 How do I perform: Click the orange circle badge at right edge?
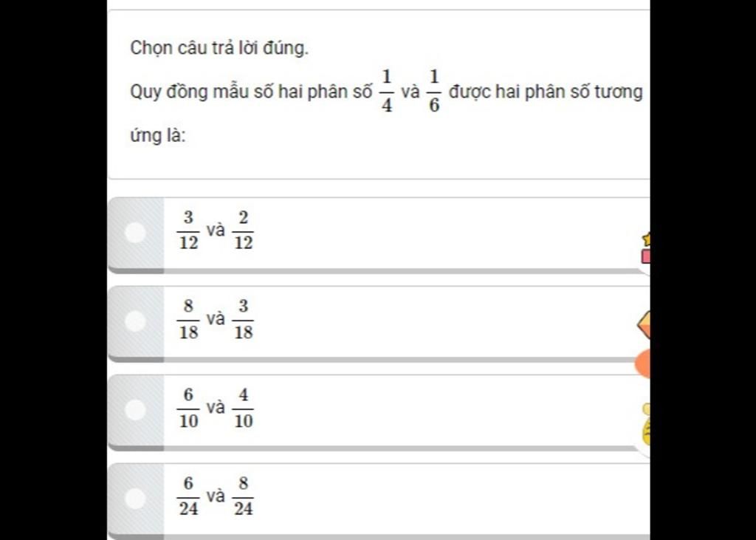[642, 363]
